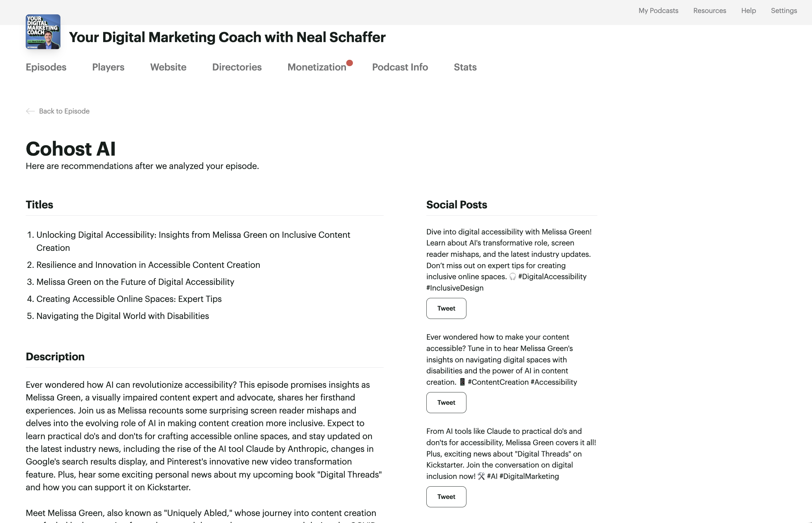Open the Episodes tab
The image size is (812, 523).
[46, 67]
